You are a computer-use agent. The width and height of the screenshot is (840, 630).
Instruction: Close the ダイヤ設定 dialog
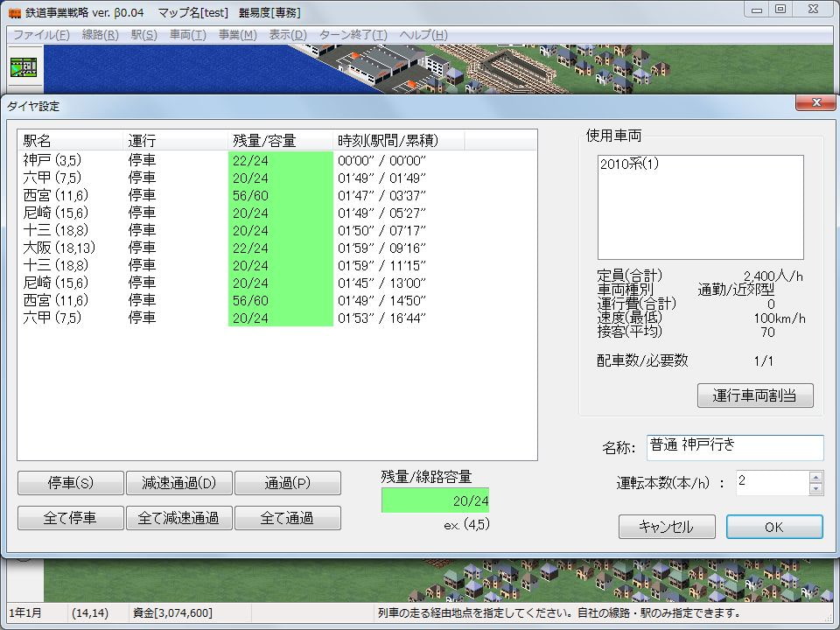point(815,103)
